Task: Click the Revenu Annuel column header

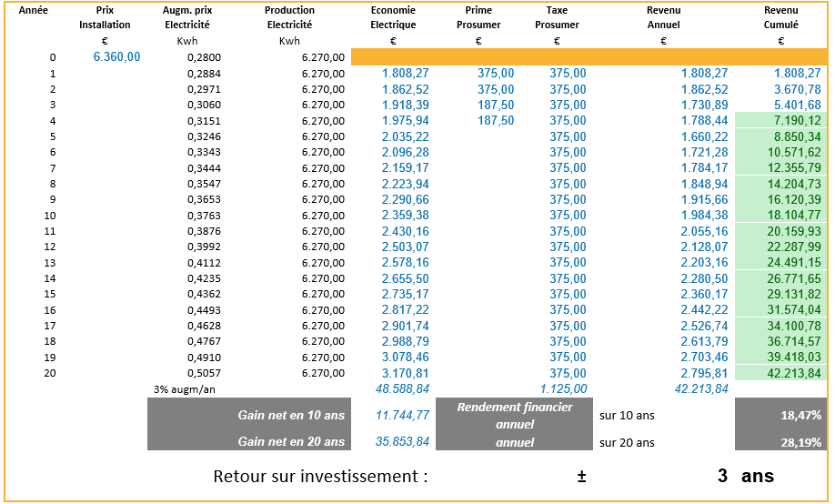Action: [663, 17]
